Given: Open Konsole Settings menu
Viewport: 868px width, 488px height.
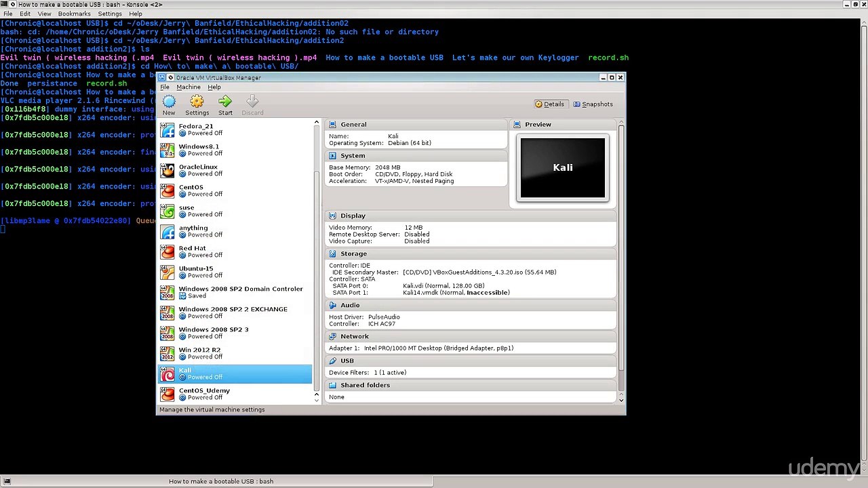Looking at the screenshot, I should [x=110, y=14].
